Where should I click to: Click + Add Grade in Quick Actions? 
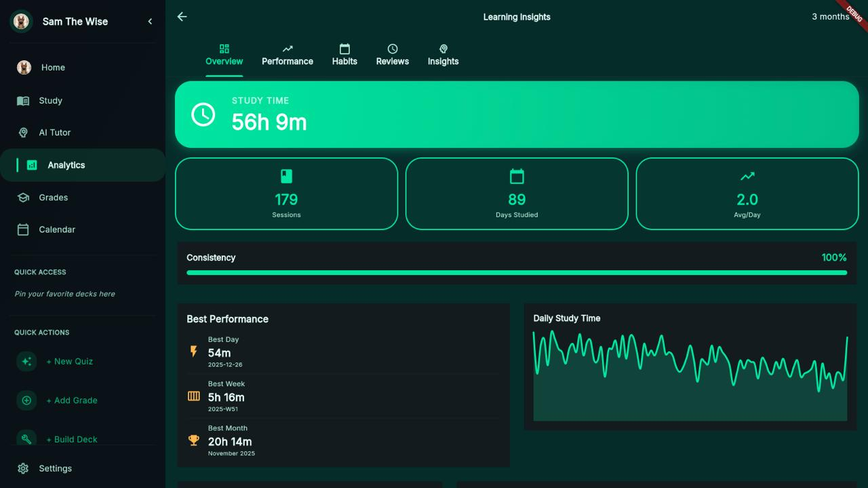pyautogui.click(x=72, y=400)
